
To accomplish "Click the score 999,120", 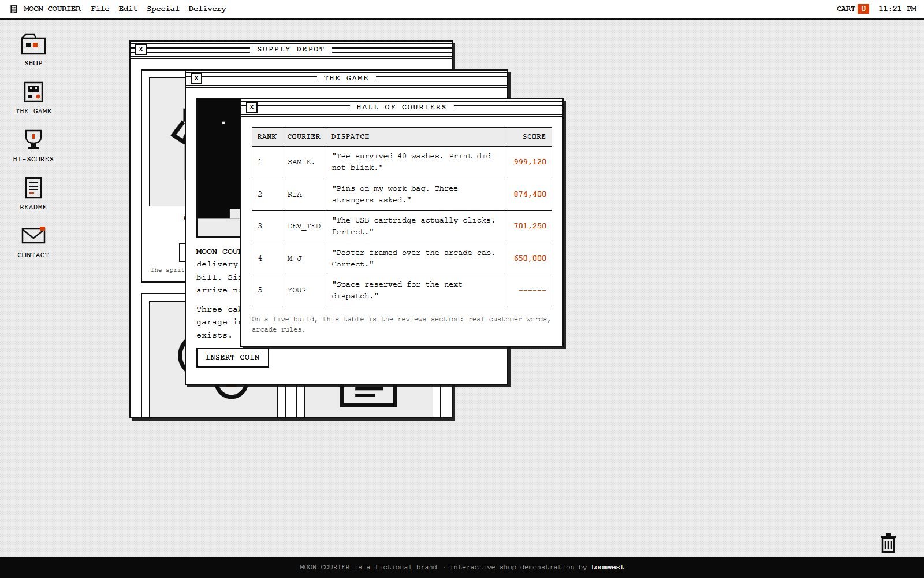I will point(530,162).
